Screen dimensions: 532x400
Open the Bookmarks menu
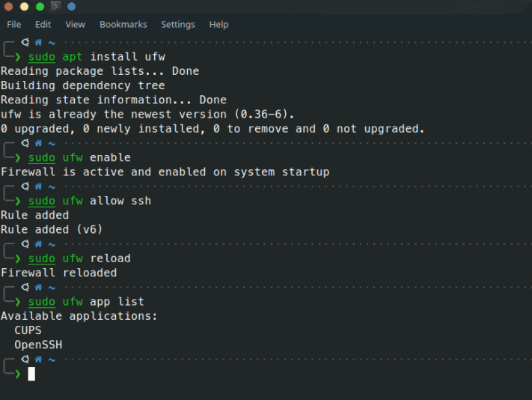point(123,24)
